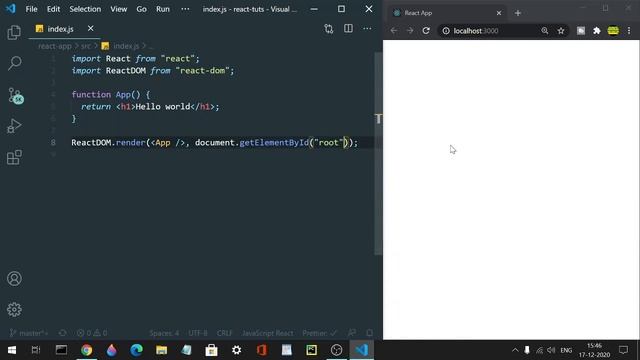Select the React App browser tab
Screen dimensions: 640x360
[447, 13]
